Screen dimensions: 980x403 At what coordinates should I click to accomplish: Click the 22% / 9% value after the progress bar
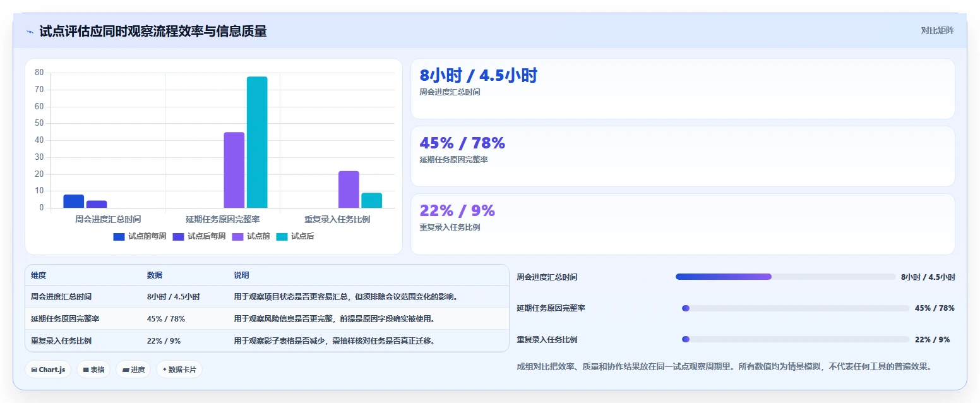pyautogui.click(x=933, y=340)
